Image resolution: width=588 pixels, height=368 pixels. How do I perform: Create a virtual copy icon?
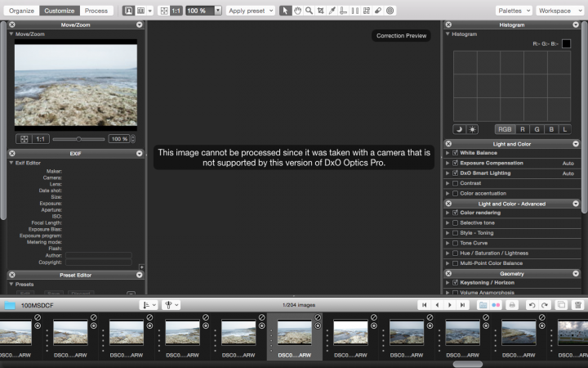coord(561,305)
